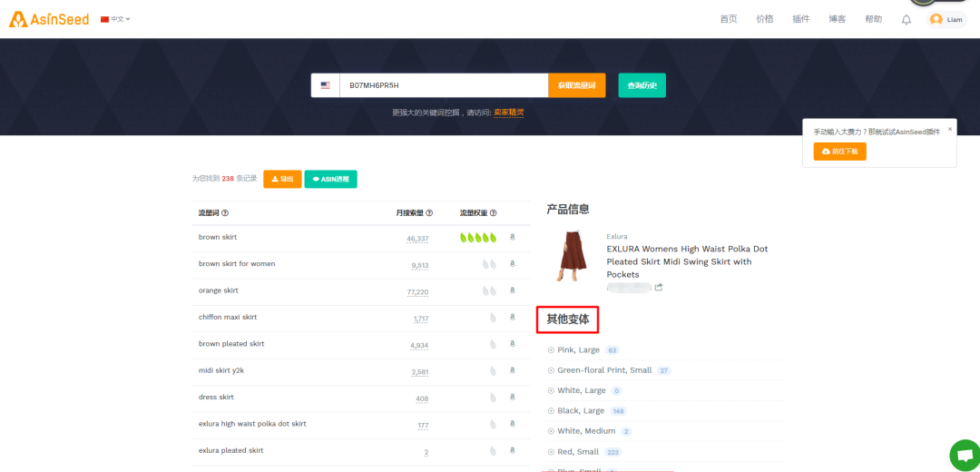The height and width of the screenshot is (472, 980).
Task: Click search volume 1,717
Action: coord(421,319)
